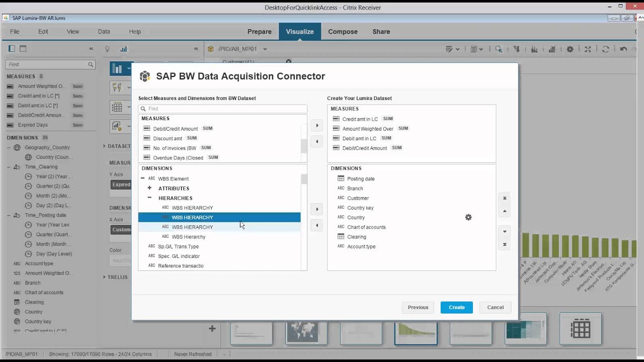
Task: Click the SAP BW connector cube logo
Action: [145, 76]
